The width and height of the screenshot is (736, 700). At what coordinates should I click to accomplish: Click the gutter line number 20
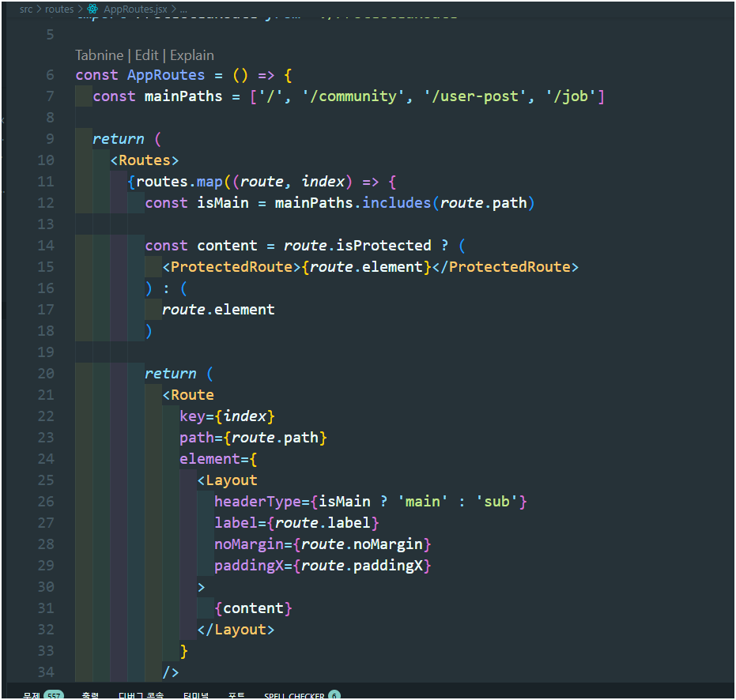tap(46, 374)
